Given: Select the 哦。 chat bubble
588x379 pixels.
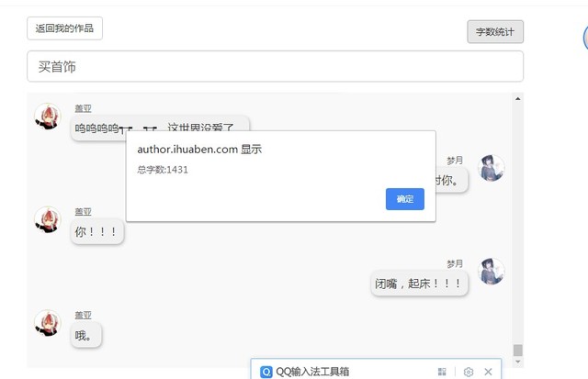Looking at the screenshot, I should pyautogui.click(x=85, y=335).
